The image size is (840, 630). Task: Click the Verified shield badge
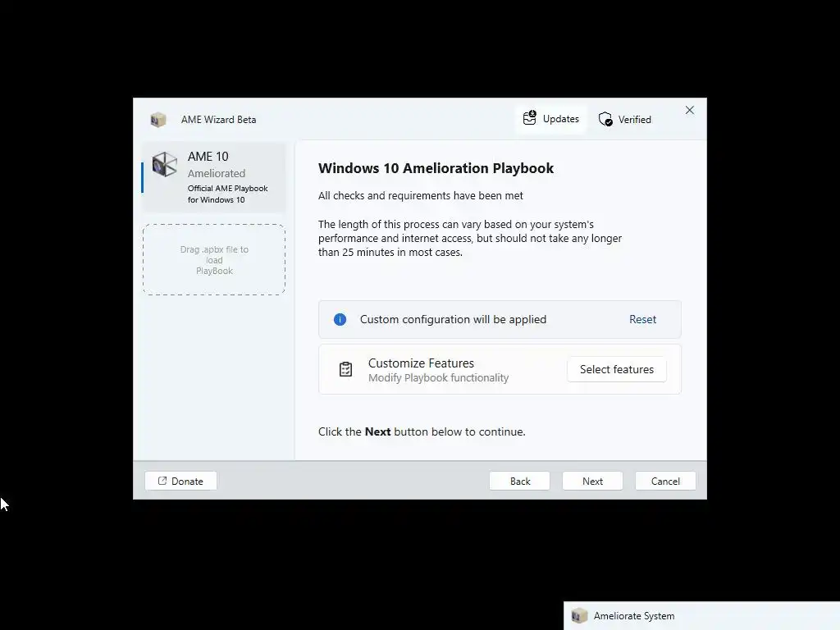624,120
